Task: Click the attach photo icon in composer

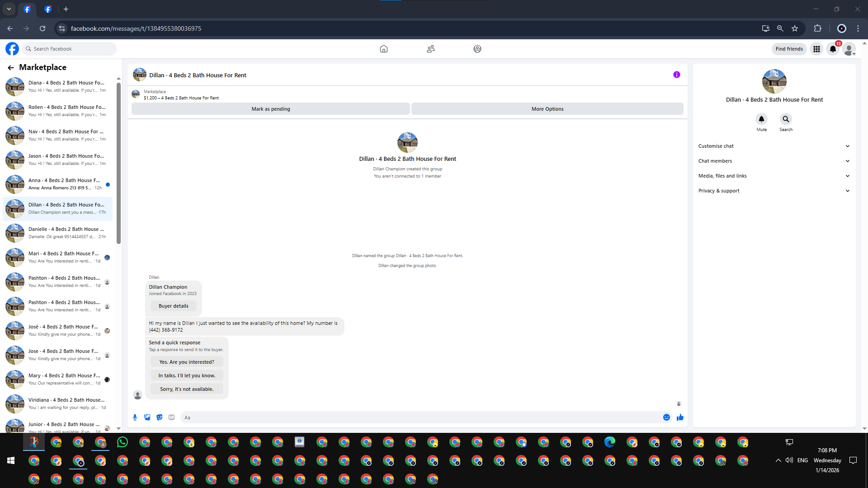Action: [x=147, y=418]
